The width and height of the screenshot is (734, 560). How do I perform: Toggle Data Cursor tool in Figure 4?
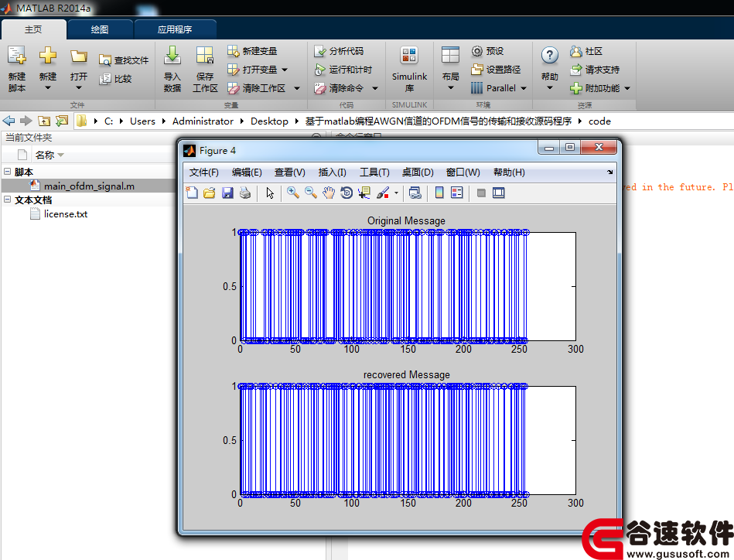(364, 193)
